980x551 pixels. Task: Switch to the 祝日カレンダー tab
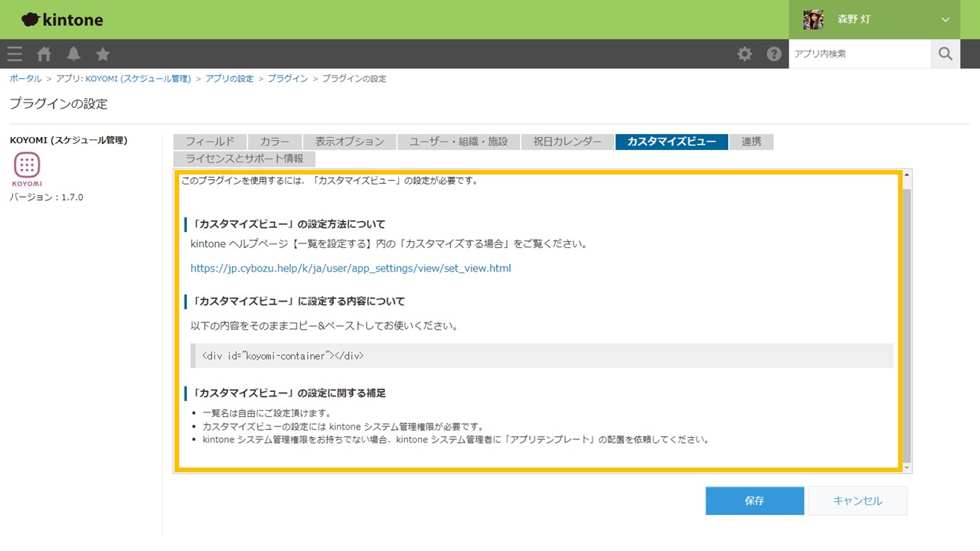coord(567,142)
